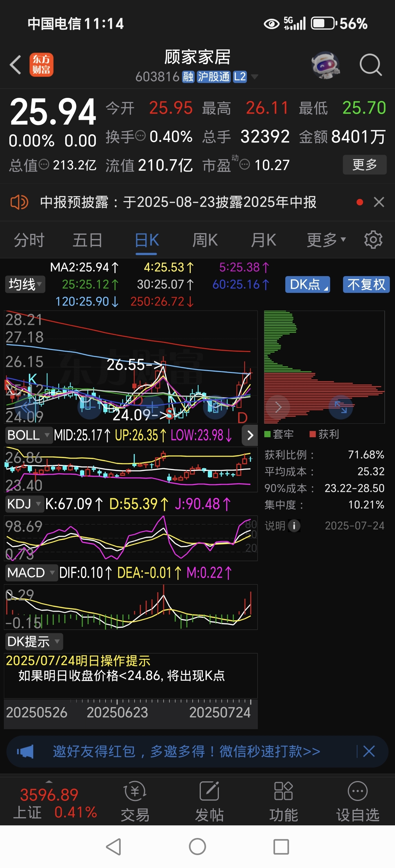This screenshot has width=395, height=868.
Task: Tap the 沪股通 badge
Action: click(213, 77)
